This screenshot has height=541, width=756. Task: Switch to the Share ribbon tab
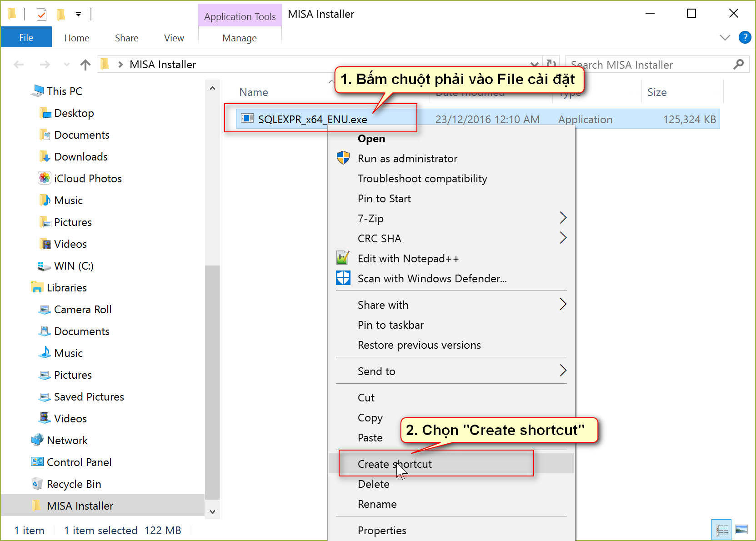(x=126, y=38)
